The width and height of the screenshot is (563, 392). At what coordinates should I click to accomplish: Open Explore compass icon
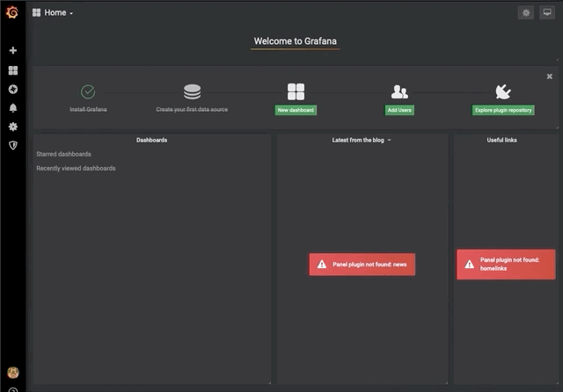[13, 90]
